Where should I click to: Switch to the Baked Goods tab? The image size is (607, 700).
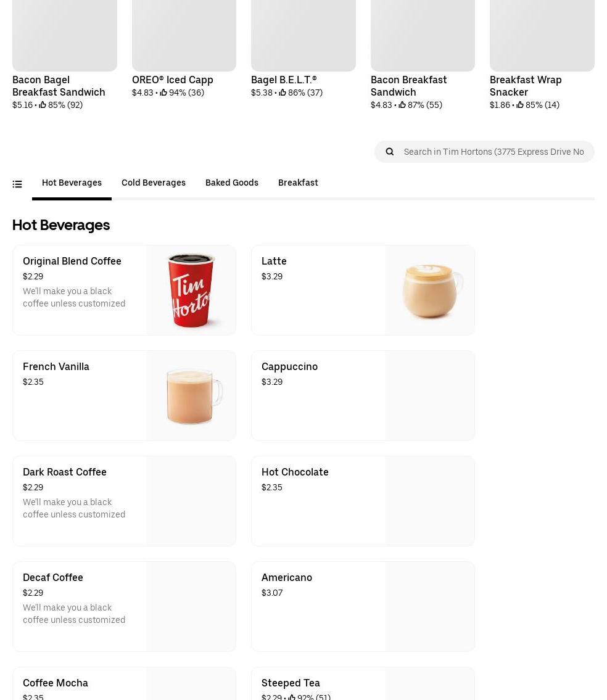(x=232, y=183)
